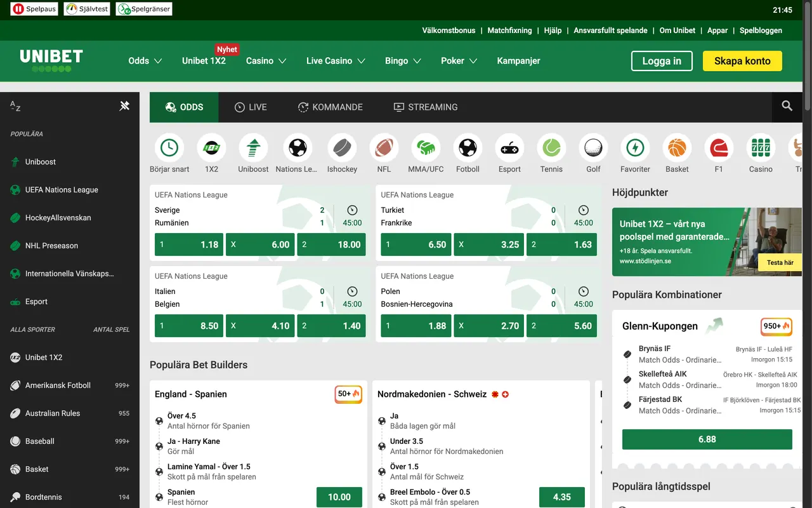
Task: Open Baseball in all sports list
Action: (x=70, y=441)
